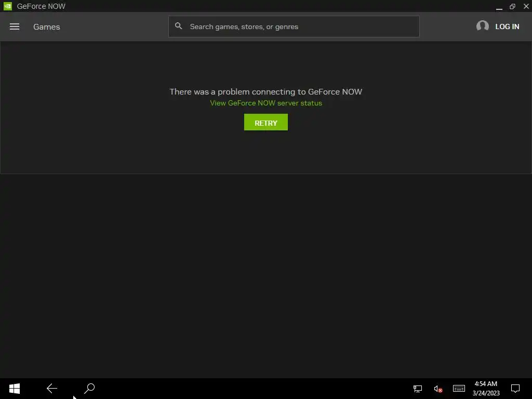Click the Games section label
532x399 pixels.
[46, 27]
